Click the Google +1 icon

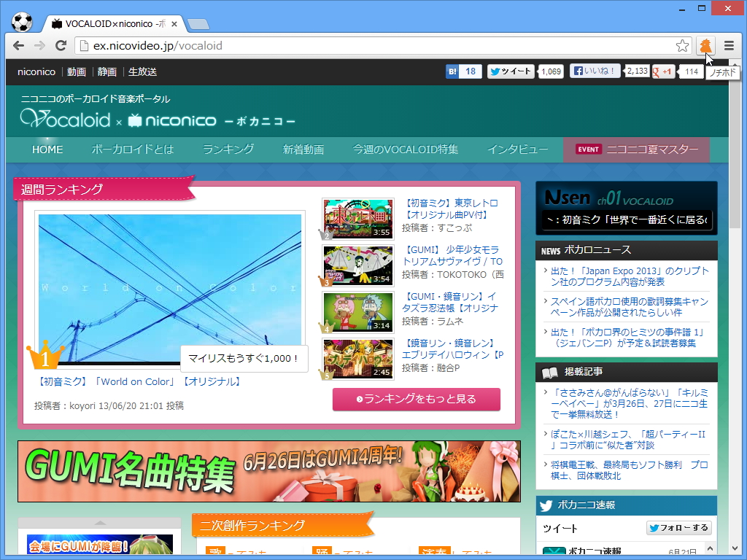coord(656,71)
